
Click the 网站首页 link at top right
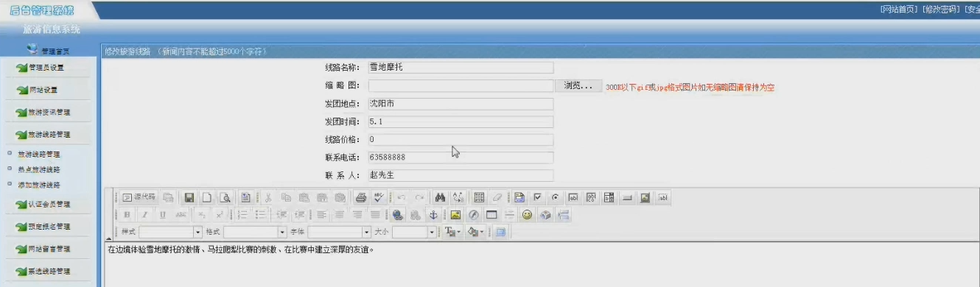(x=899, y=10)
